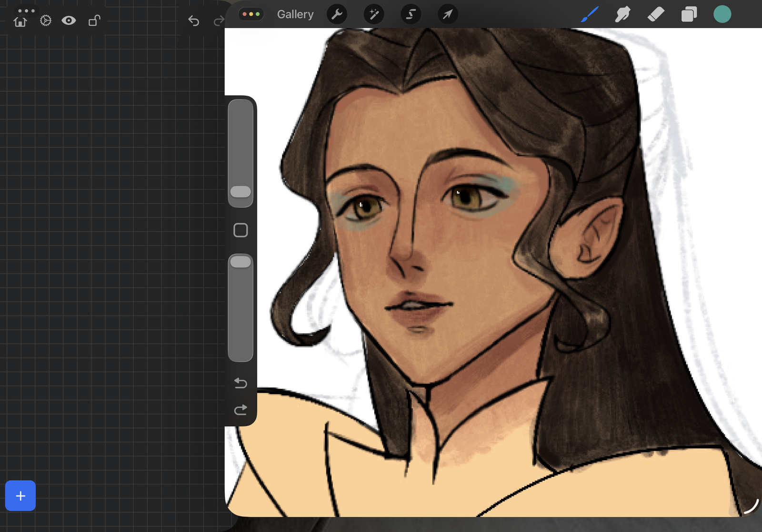The width and height of the screenshot is (762, 532).
Task: Go to home in left panel
Action: 20,21
